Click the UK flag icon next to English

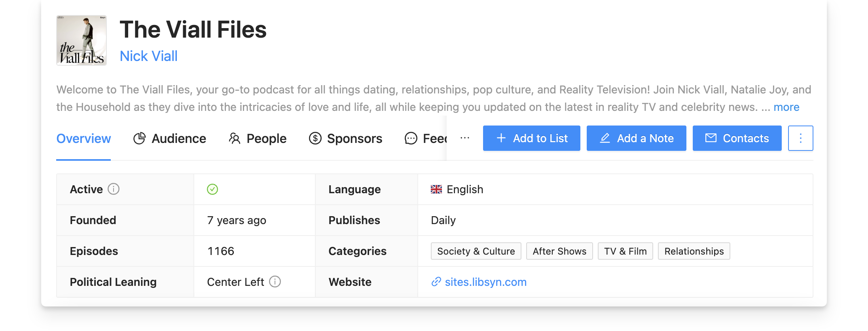tap(436, 189)
